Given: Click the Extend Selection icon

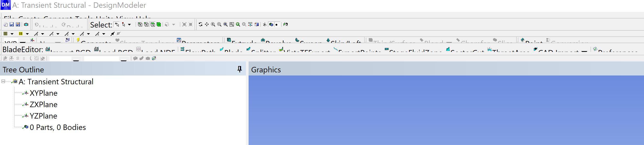Looking at the screenshot, I should tap(167, 24).
